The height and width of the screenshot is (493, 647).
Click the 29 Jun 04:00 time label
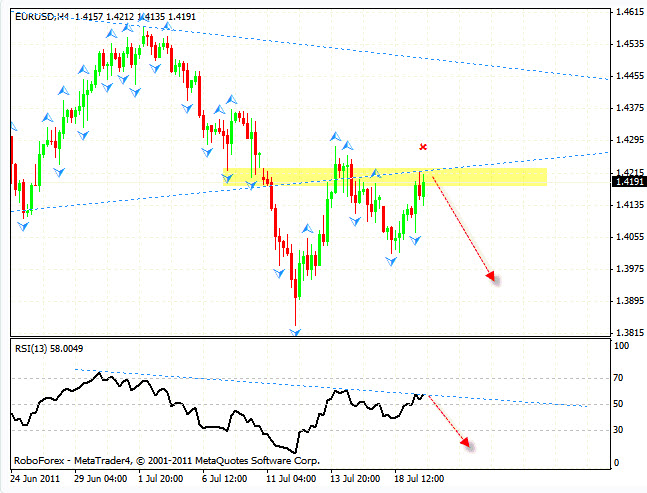[101, 479]
